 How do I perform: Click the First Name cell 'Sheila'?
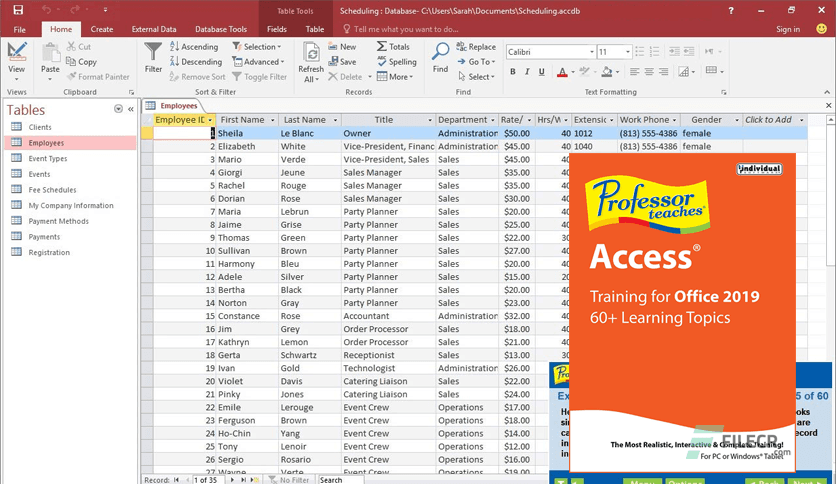[x=247, y=133]
